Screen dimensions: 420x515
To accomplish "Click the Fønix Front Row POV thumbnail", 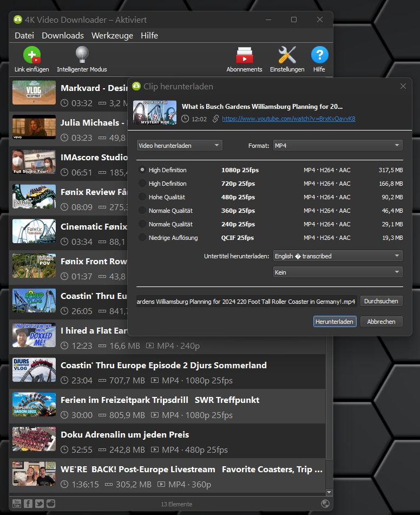I will tap(34, 266).
